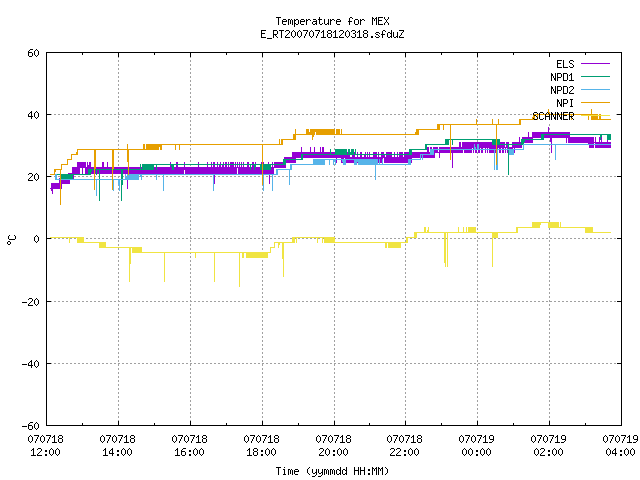Click the y-axis label 0
Viewport: 640px width, 480px height.
pyautogui.click(x=37, y=239)
